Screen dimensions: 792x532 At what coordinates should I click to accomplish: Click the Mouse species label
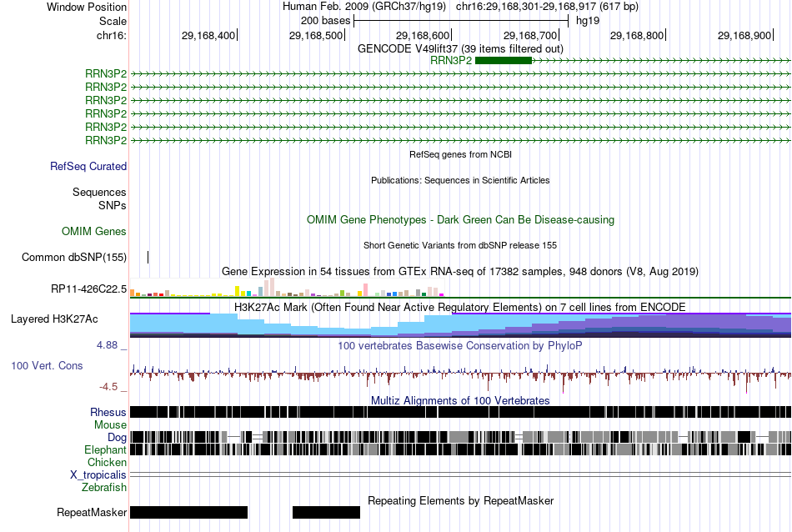(x=110, y=425)
